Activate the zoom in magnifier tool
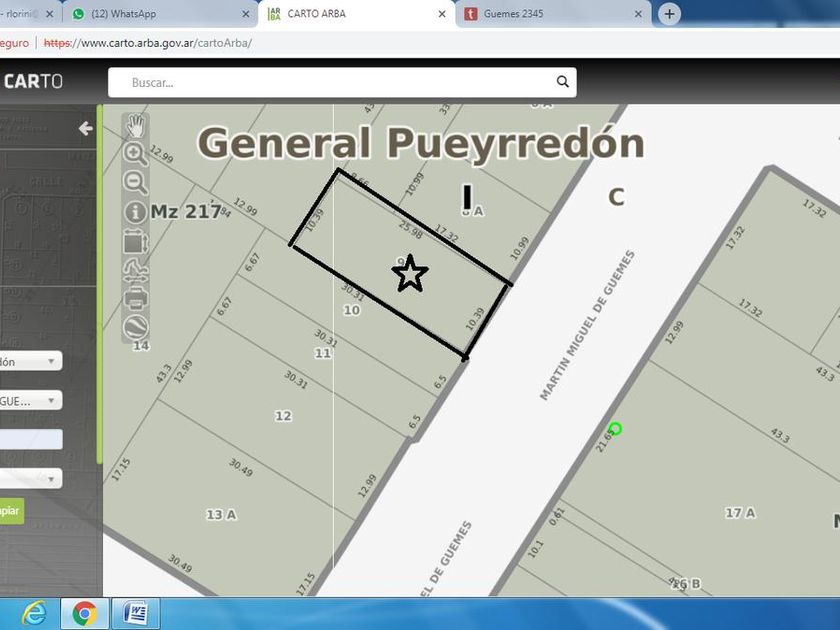 point(135,154)
